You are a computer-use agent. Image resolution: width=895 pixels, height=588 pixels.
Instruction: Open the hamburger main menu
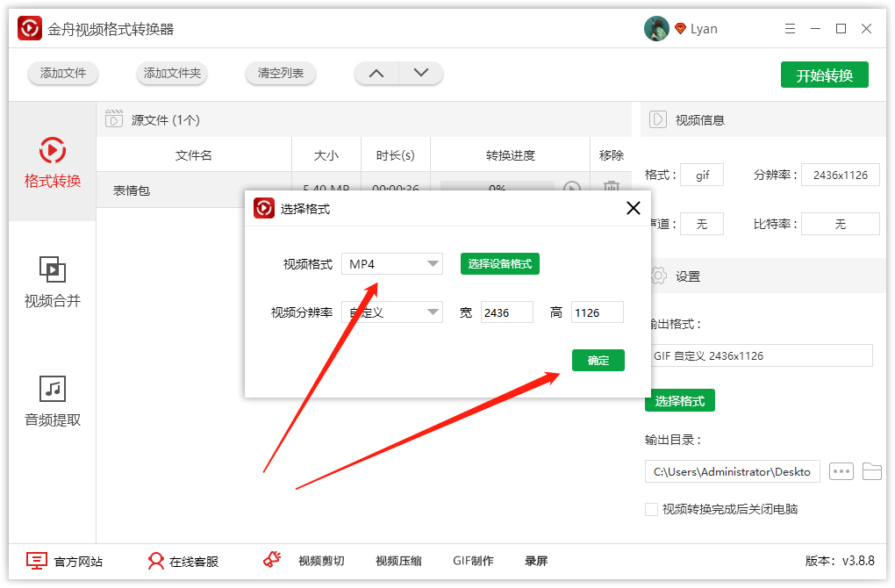[x=790, y=29]
